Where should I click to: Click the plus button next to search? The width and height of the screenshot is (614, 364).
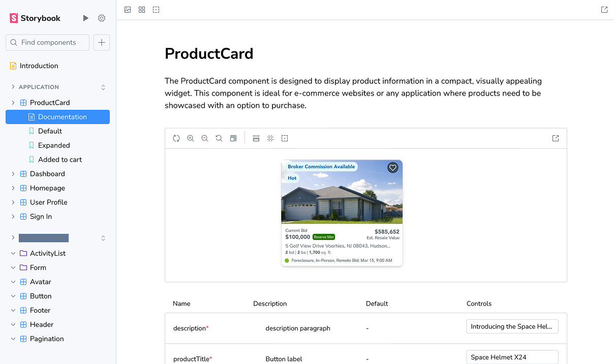coord(102,43)
